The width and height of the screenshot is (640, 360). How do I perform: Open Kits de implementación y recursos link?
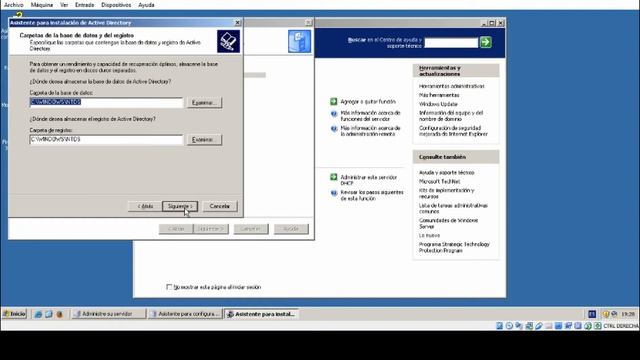[x=447, y=193]
